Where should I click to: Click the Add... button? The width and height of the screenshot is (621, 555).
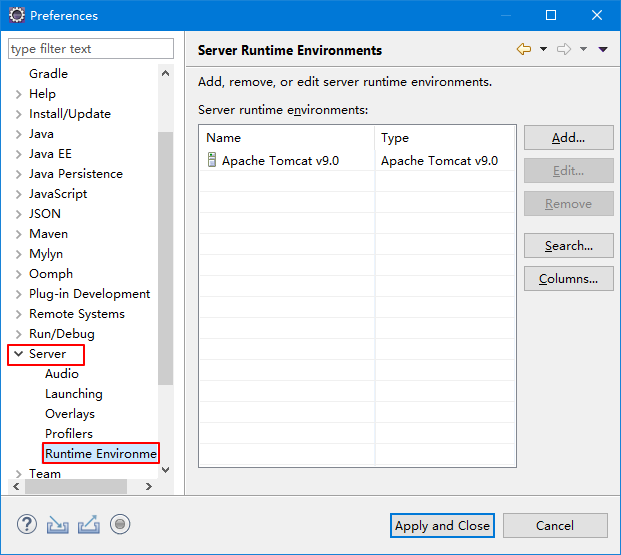click(569, 138)
